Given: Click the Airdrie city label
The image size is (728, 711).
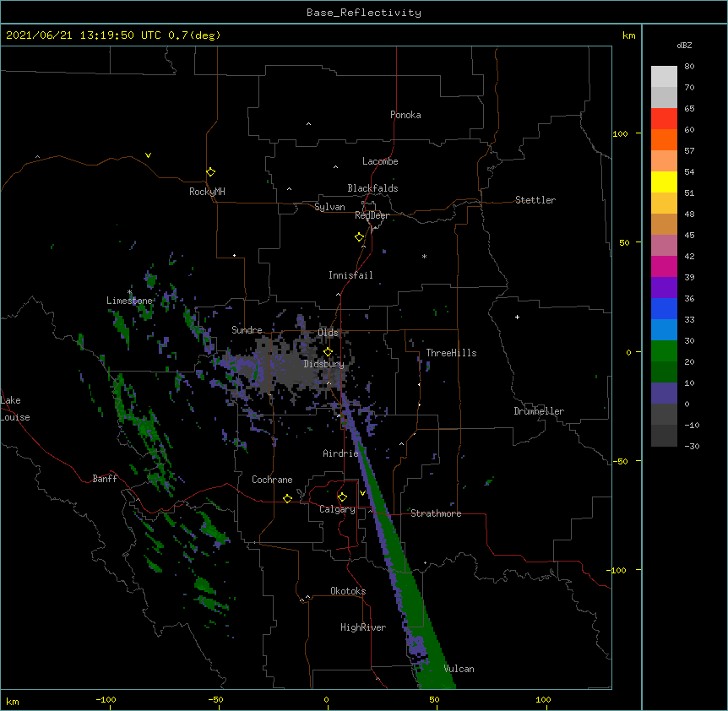Looking at the screenshot, I should coord(341,453).
